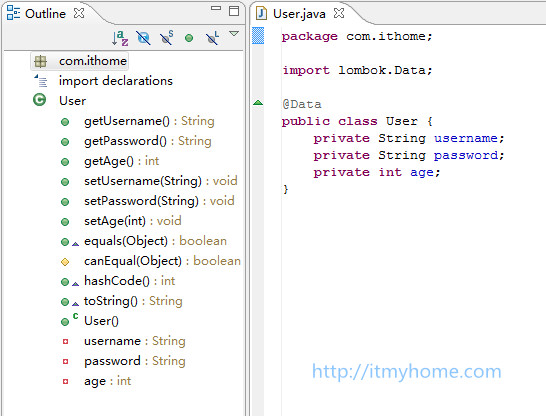Select import declarations in Outline
This screenshot has height=416, width=546.
click(x=116, y=81)
